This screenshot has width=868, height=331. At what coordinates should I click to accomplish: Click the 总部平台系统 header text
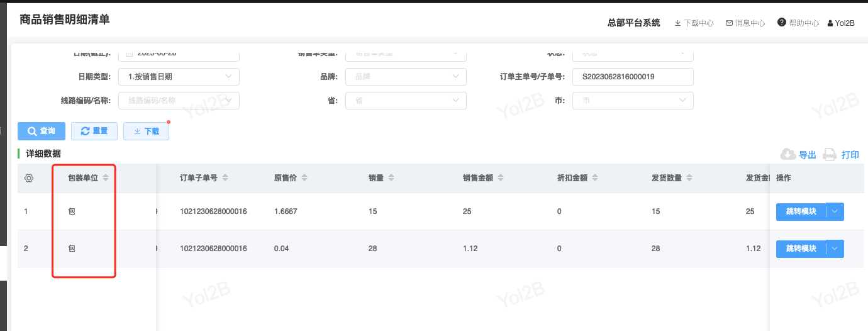click(x=634, y=23)
